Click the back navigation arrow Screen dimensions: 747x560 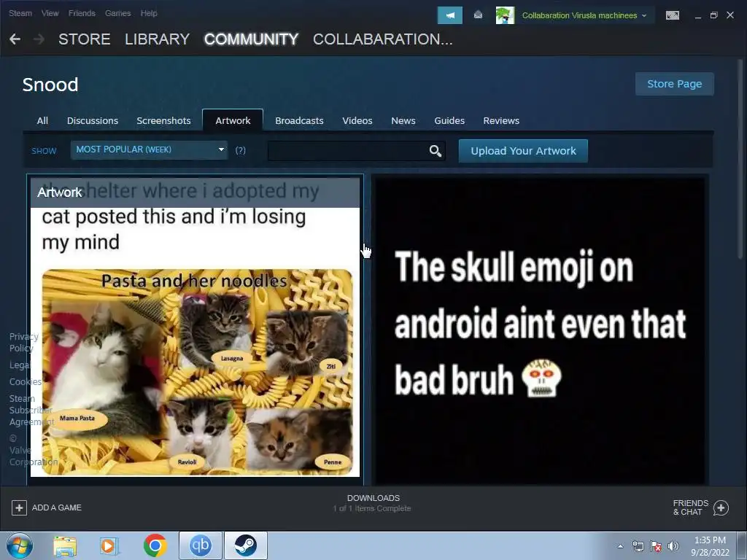15,39
